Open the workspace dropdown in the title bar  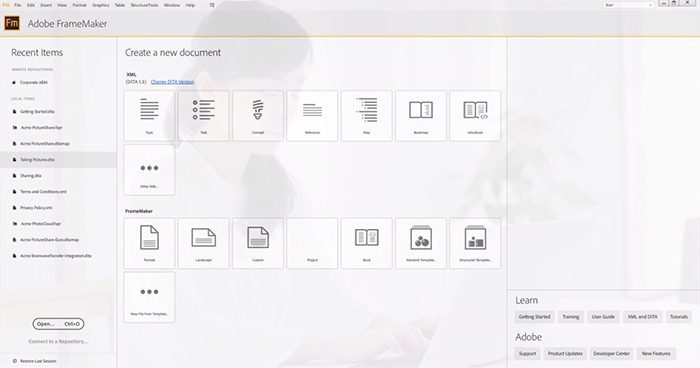click(629, 5)
